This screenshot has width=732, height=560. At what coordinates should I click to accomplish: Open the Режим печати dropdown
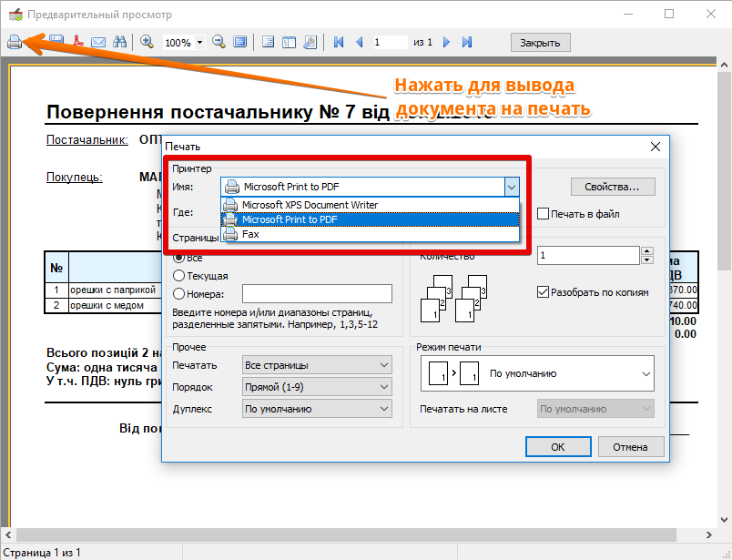(537, 373)
